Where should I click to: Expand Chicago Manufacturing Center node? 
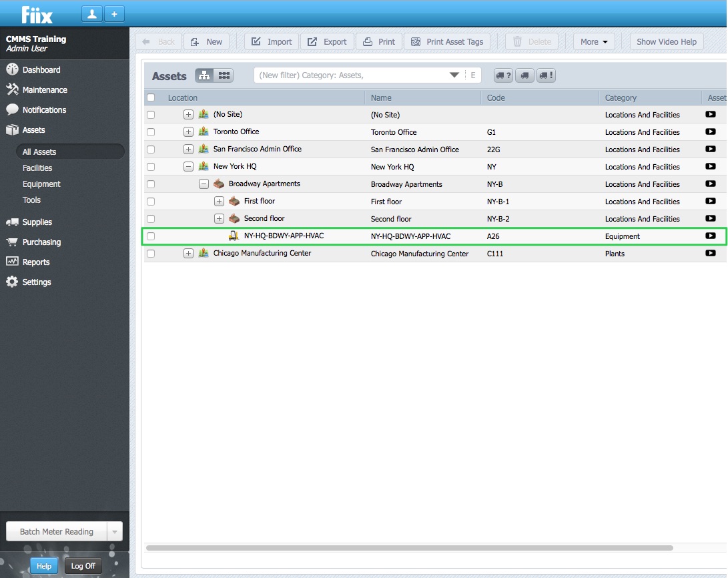coord(188,253)
